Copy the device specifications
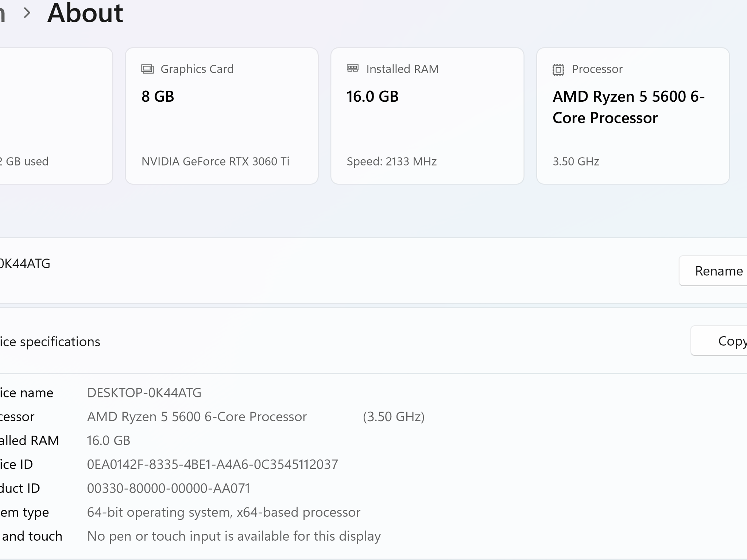The width and height of the screenshot is (747, 560). coord(719,341)
